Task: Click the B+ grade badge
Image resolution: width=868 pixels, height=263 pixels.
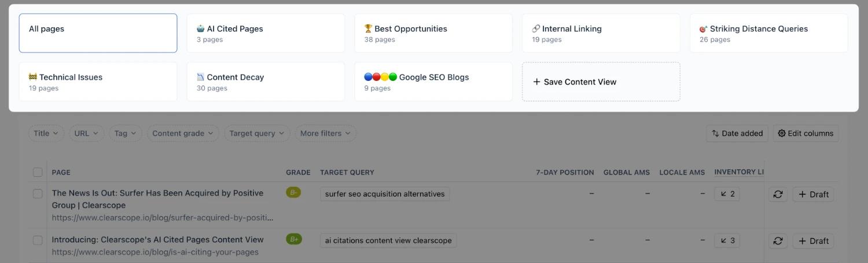Action: 294,239
